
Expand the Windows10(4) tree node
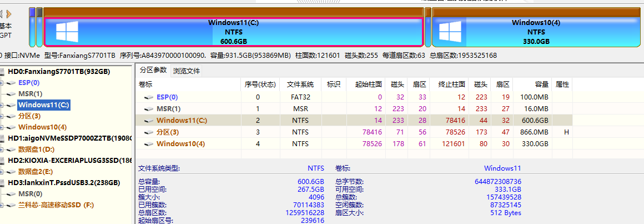(2, 127)
